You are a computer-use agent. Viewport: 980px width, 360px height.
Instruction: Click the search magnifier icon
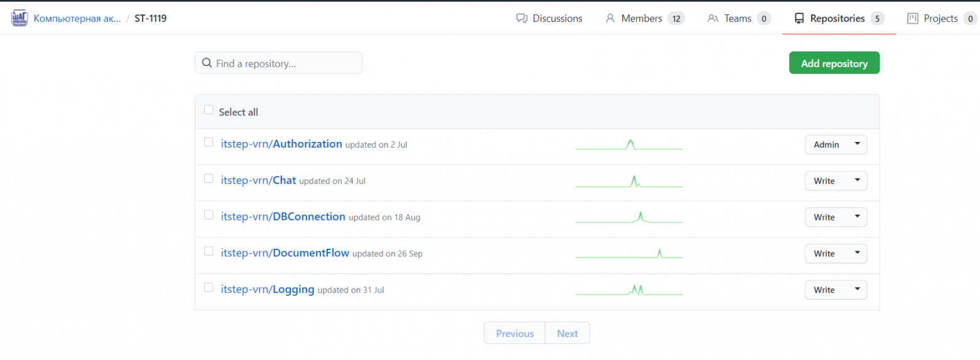pyautogui.click(x=207, y=63)
